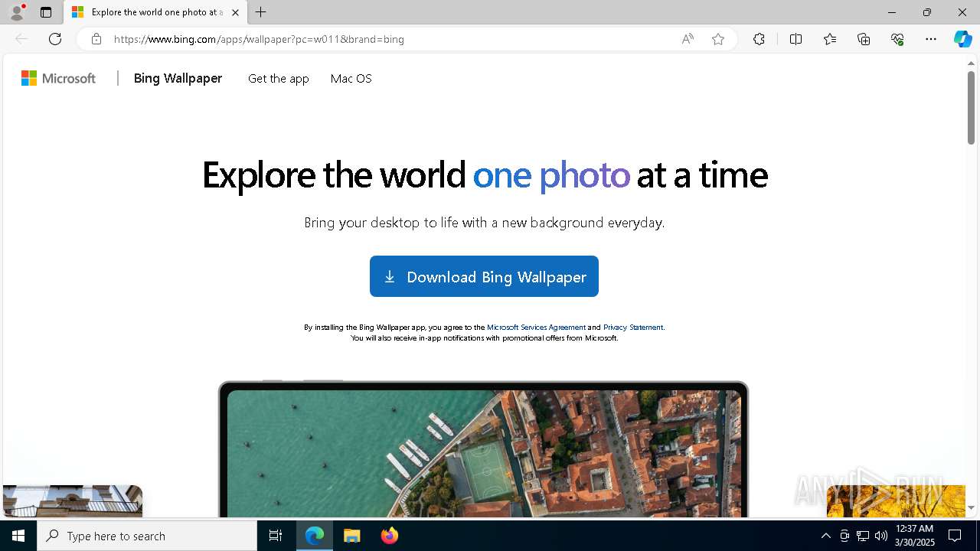Open the tab actions menu icon
This screenshot has height=551, width=980.
pos(46,12)
